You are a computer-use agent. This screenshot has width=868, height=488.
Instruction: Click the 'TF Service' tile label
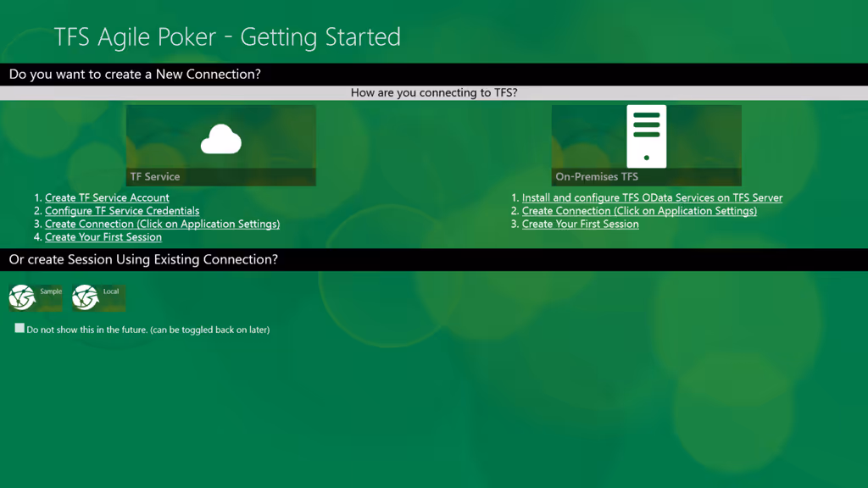pyautogui.click(x=155, y=176)
